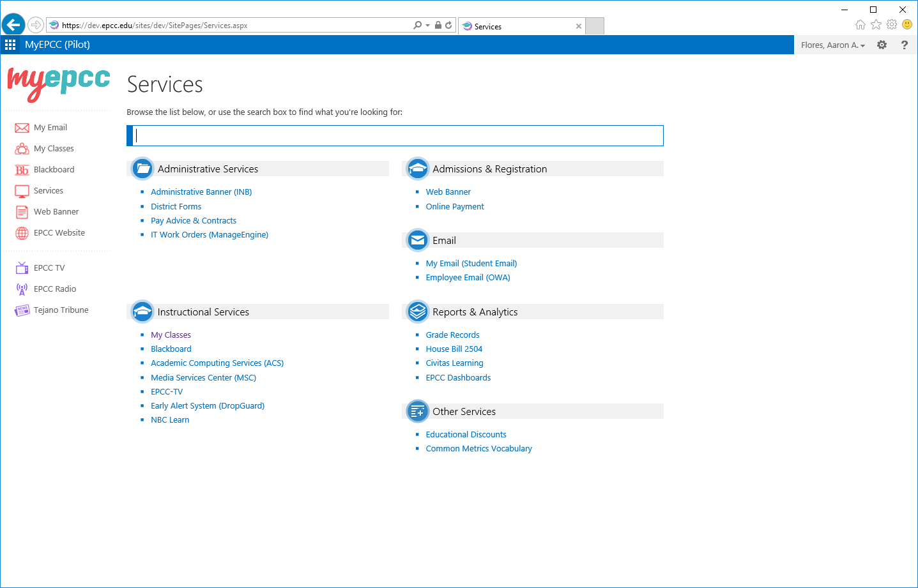Screen dimensions: 918x588
Task: Click the Web Banner document sidebar icon
Action: point(22,212)
